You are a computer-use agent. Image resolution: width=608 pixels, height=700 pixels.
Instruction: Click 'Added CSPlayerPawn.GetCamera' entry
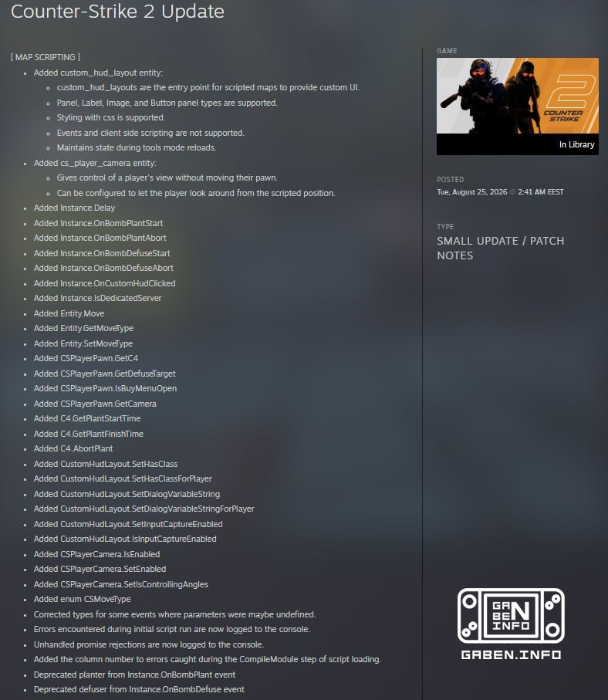coord(95,404)
